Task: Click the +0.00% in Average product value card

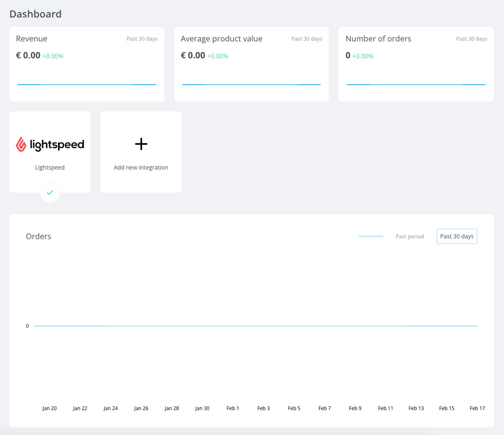Action: (x=218, y=56)
